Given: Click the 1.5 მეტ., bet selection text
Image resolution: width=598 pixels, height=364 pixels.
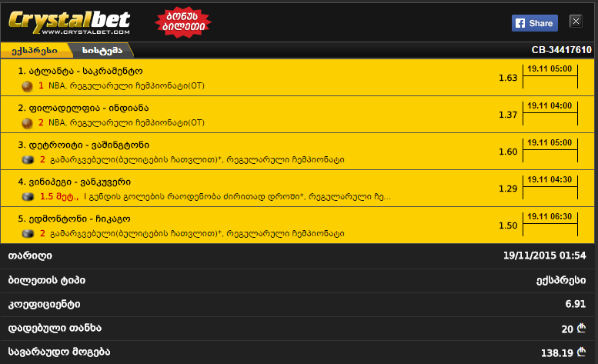Looking at the screenshot, I should pos(59,197).
